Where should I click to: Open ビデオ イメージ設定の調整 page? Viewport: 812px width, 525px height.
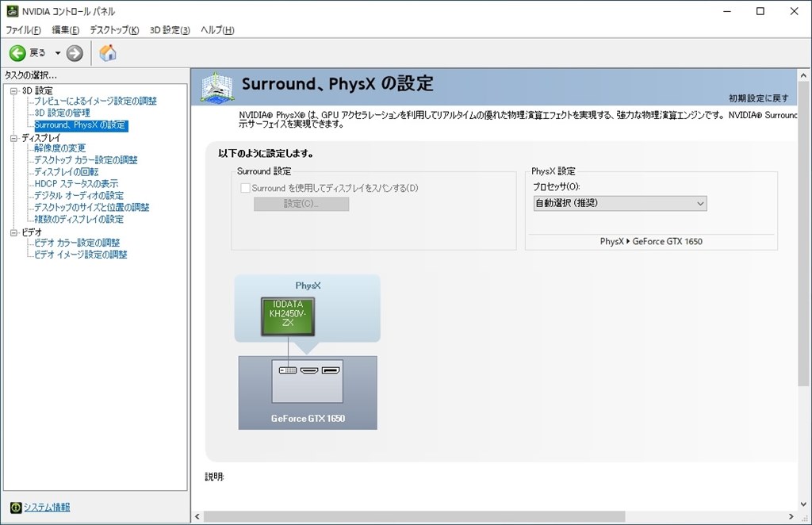click(81, 255)
